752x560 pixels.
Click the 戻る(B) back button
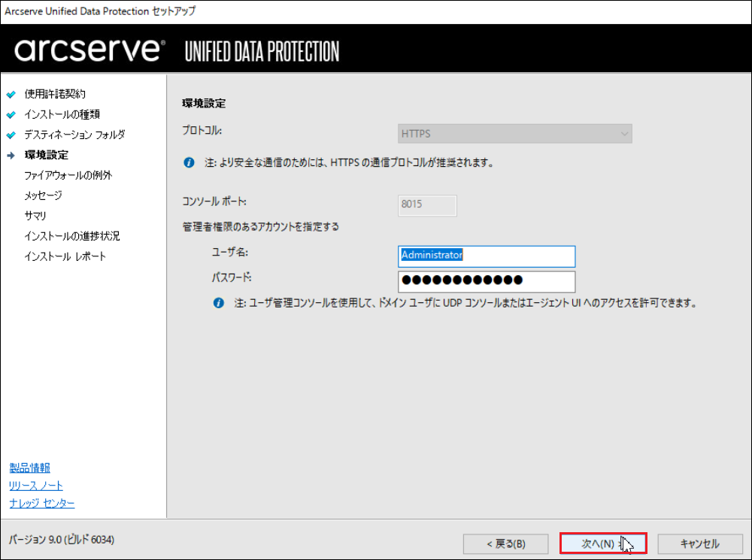pos(505,543)
